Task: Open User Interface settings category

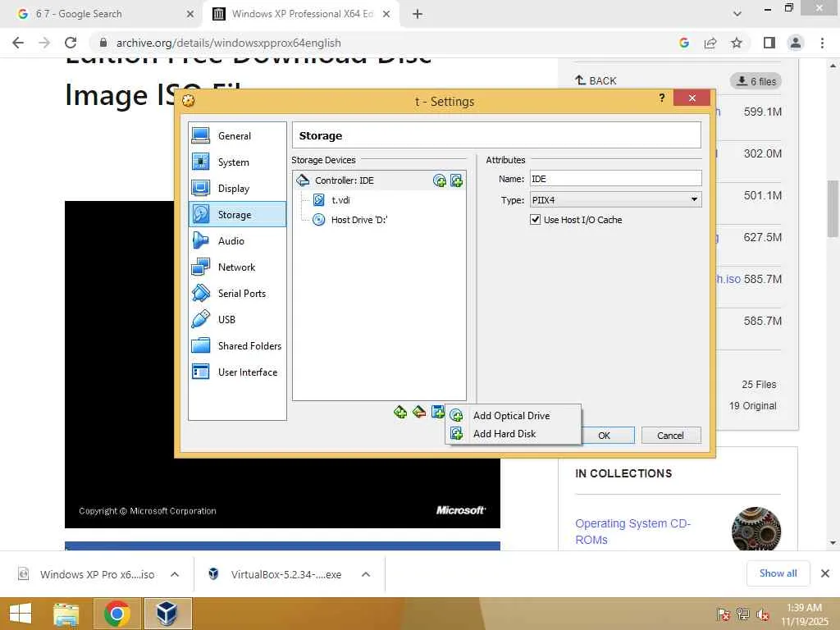Action: [x=237, y=372]
